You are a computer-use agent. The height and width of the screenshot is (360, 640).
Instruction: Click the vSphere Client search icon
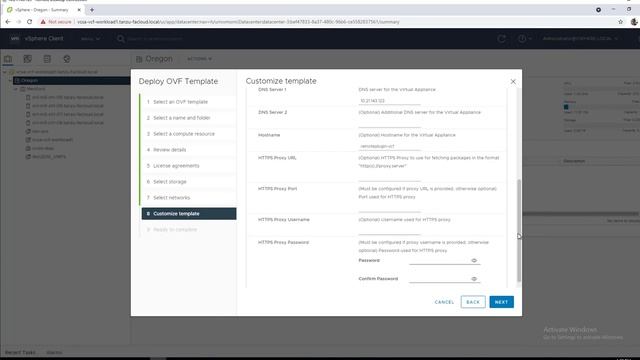click(x=121, y=39)
